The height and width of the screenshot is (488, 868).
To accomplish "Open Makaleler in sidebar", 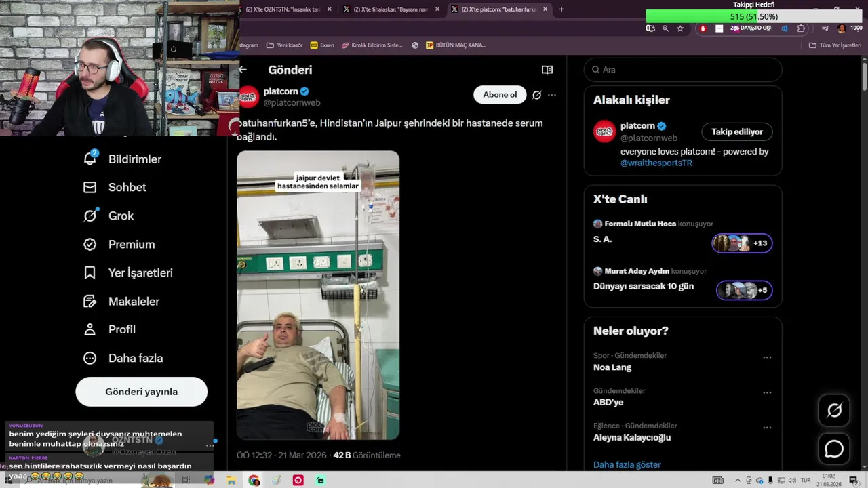I will pos(121,301).
